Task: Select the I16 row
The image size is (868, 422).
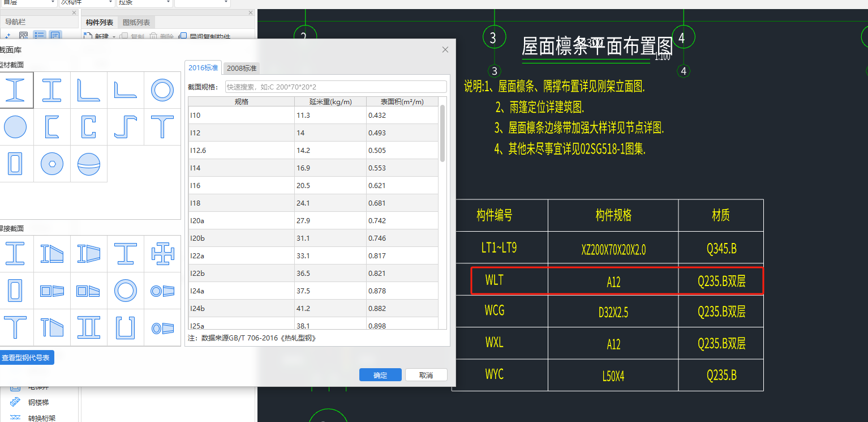Action: pos(313,186)
